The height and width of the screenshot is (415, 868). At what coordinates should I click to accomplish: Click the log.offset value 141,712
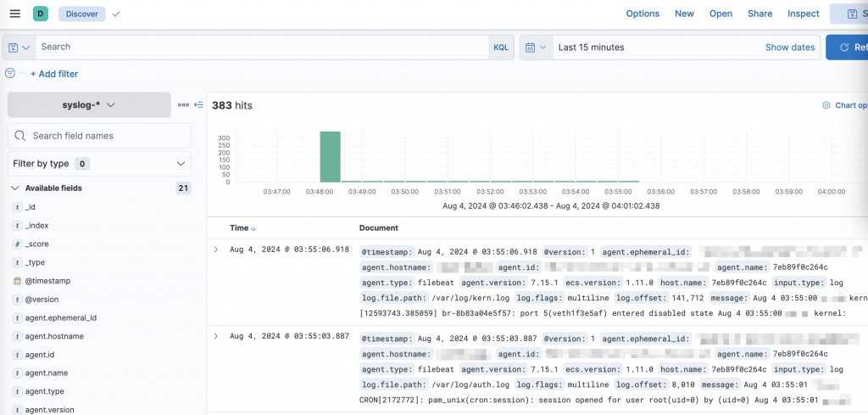click(688, 298)
